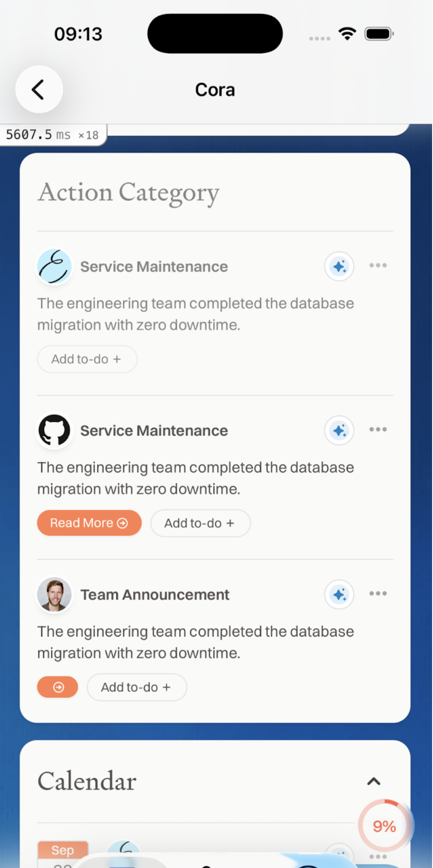Tap the Team Announcement profile photo
The height and width of the screenshot is (868, 433).
point(54,594)
